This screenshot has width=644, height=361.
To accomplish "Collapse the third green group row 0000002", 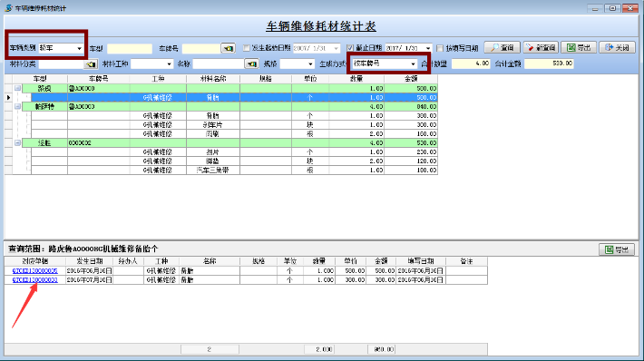I will [17, 143].
